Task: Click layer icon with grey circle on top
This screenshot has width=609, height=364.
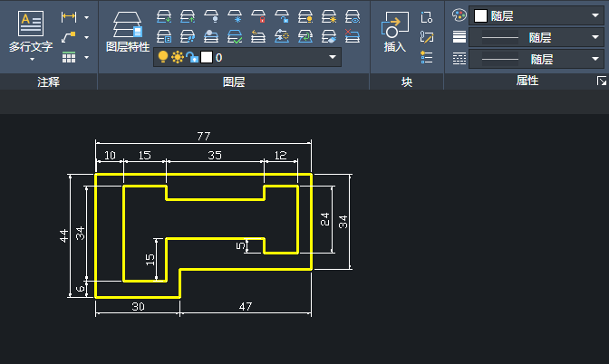Action: [x=211, y=36]
